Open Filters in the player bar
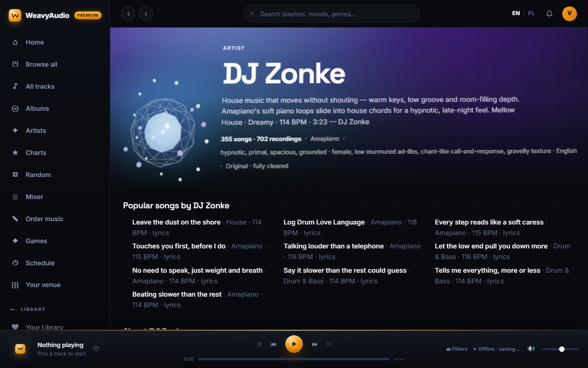 click(x=457, y=349)
